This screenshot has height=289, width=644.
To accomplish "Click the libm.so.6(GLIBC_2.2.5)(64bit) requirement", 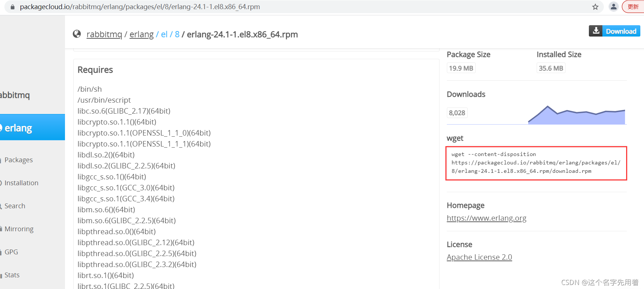I will (x=126, y=221).
